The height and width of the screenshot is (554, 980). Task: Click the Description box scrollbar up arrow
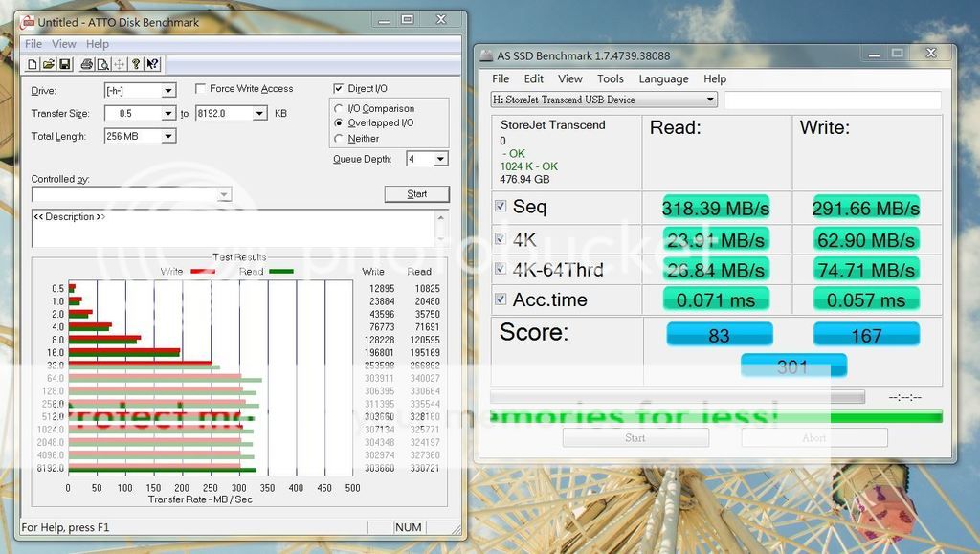440,218
